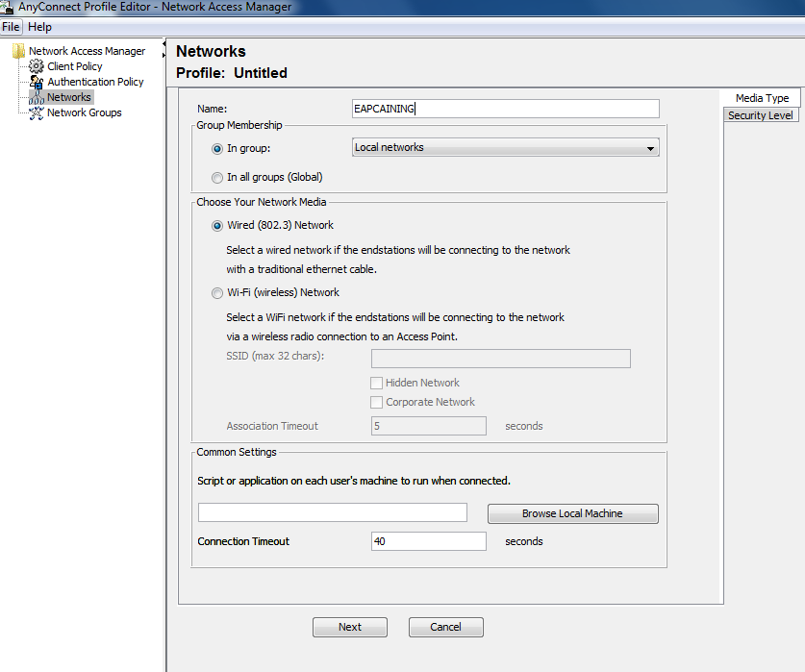Choose Wired (802.3) Network radio button
The image size is (805, 672).
click(x=217, y=226)
